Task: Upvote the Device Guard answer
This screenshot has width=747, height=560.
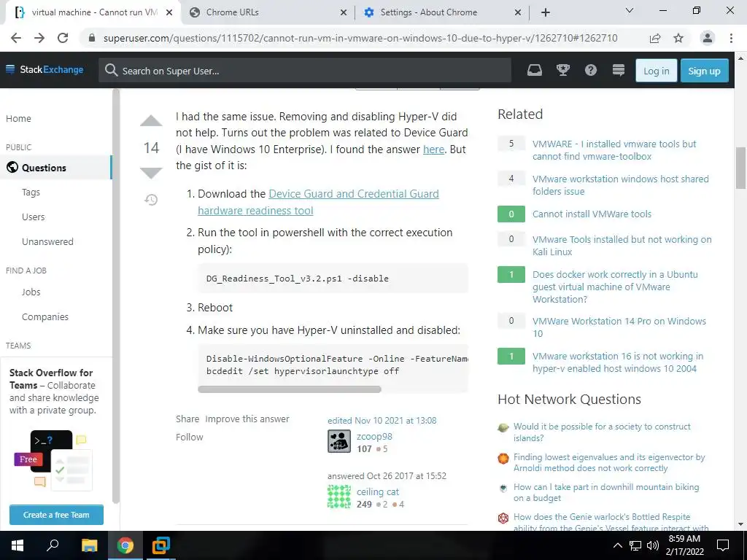Action: 151,121
